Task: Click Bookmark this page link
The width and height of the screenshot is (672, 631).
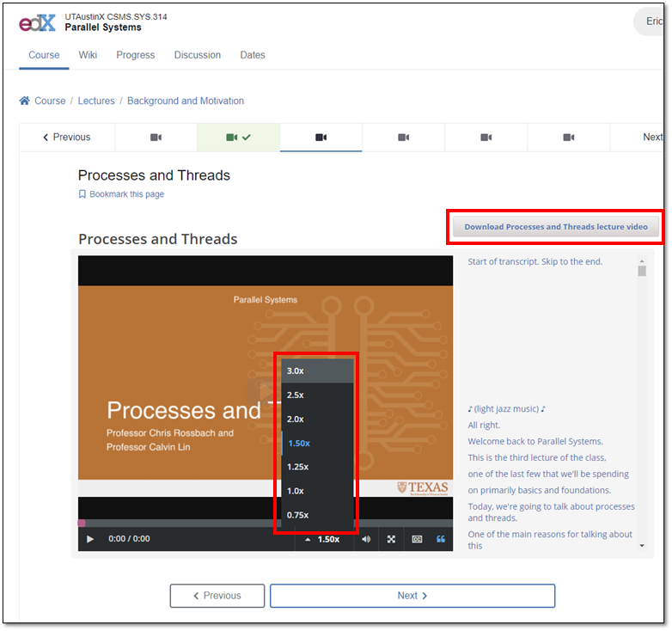Action: pos(127,194)
